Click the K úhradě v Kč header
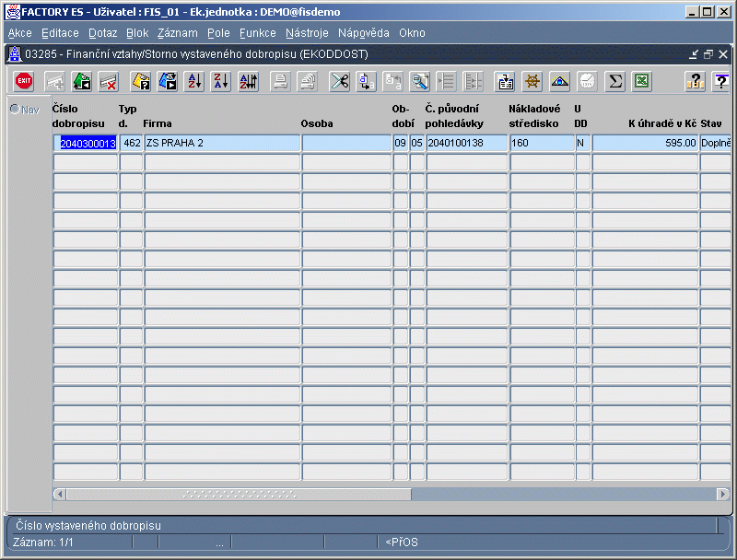This screenshot has height=560, width=737. (662, 123)
